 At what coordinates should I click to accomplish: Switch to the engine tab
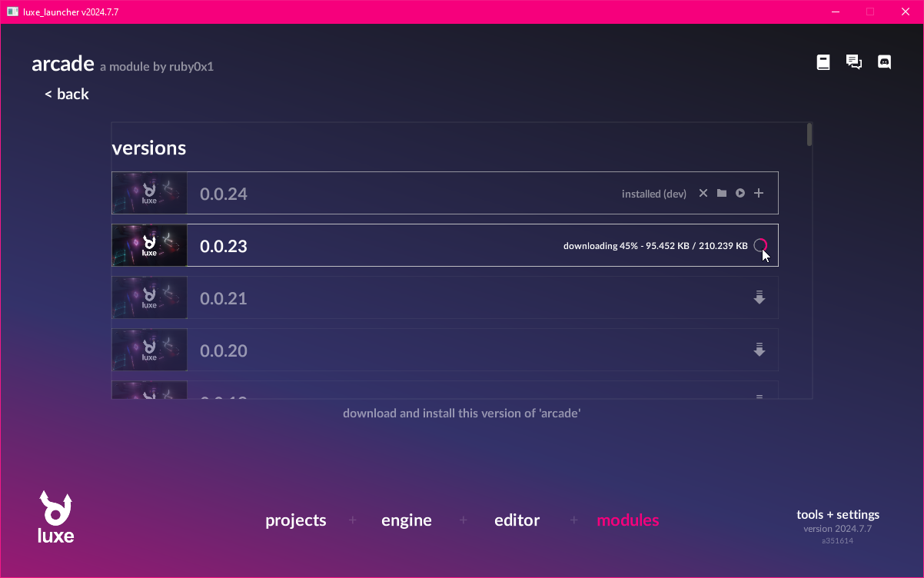[407, 520]
